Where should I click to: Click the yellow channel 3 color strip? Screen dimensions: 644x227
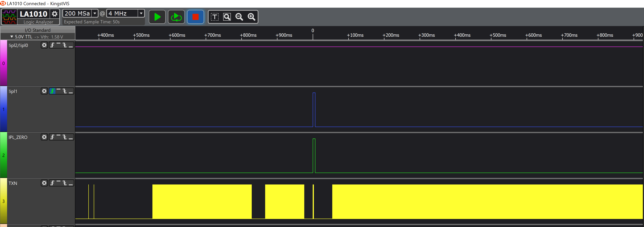click(x=3, y=201)
